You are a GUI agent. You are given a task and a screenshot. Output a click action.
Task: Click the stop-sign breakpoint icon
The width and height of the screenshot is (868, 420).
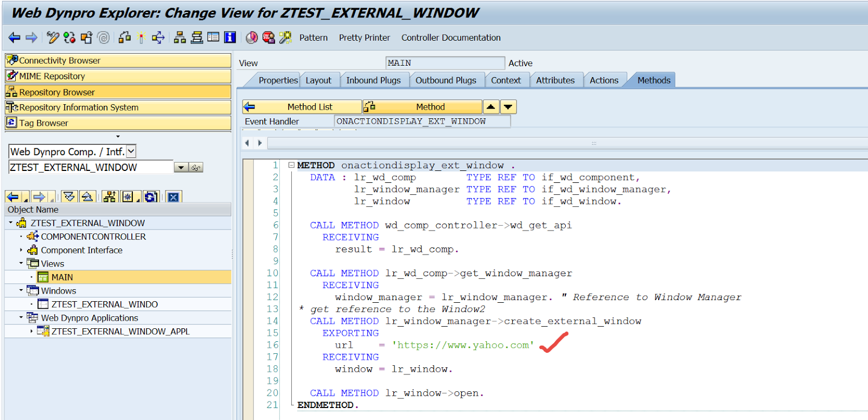tap(269, 37)
